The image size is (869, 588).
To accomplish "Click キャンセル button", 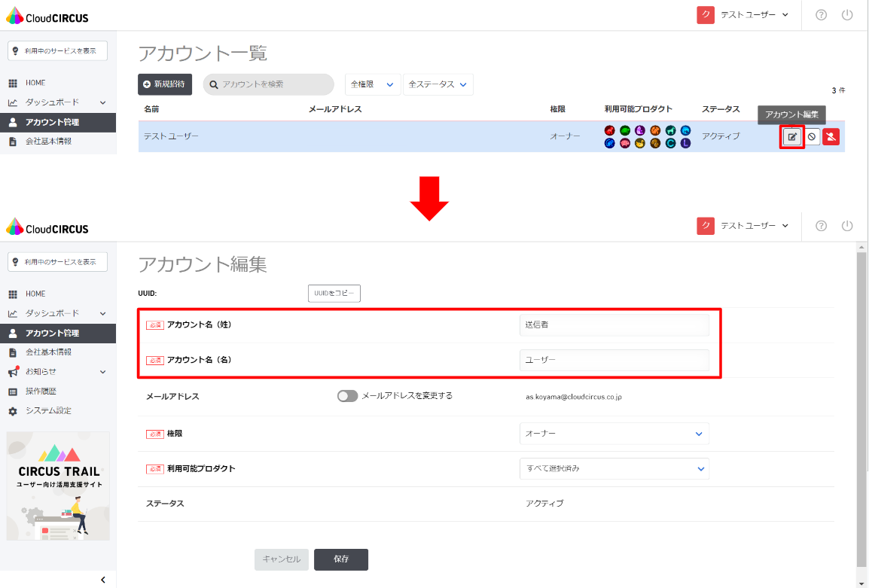I will [282, 559].
